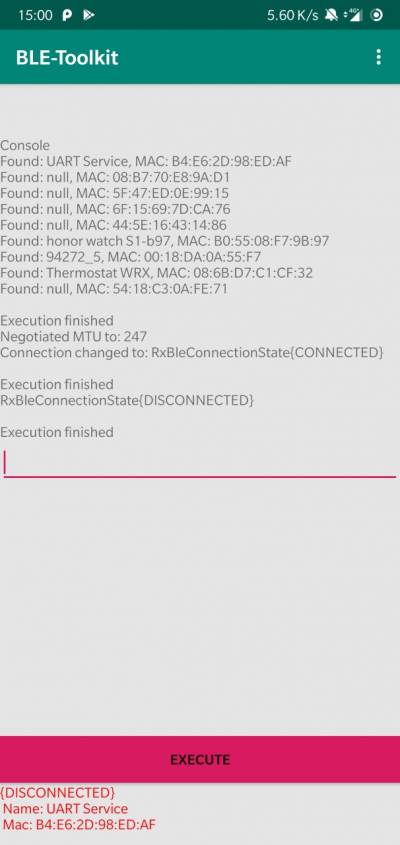Image resolution: width=400 pixels, height=845 pixels.
Task: Tap the red Mac: B4:E6:2D:98:ED:AF label
Action: [x=79, y=825]
